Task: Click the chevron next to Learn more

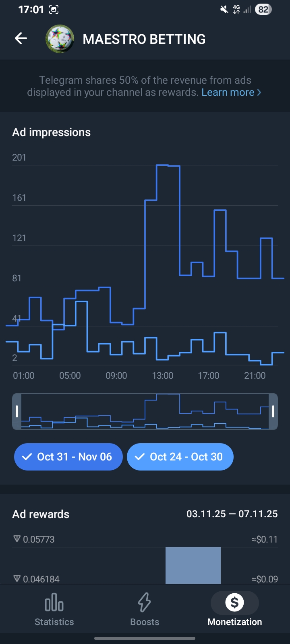Action: click(259, 93)
